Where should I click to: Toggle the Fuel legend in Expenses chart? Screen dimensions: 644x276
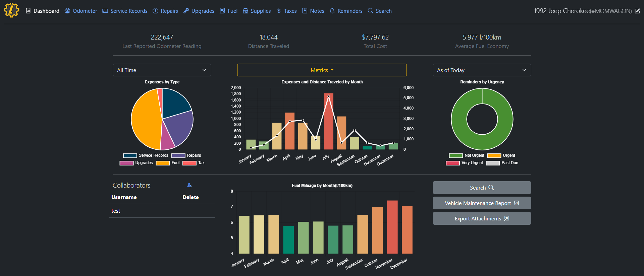pyautogui.click(x=168, y=163)
